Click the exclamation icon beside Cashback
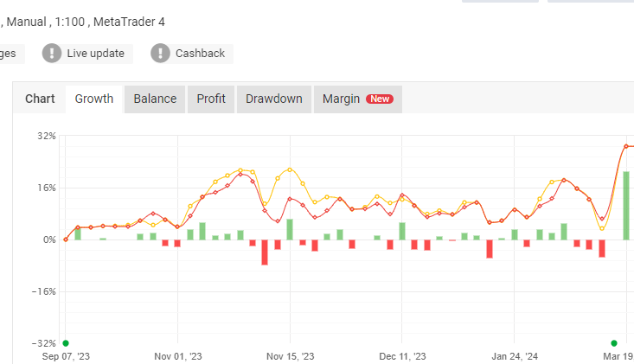This screenshot has width=634, height=364. pyautogui.click(x=160, y=54)
